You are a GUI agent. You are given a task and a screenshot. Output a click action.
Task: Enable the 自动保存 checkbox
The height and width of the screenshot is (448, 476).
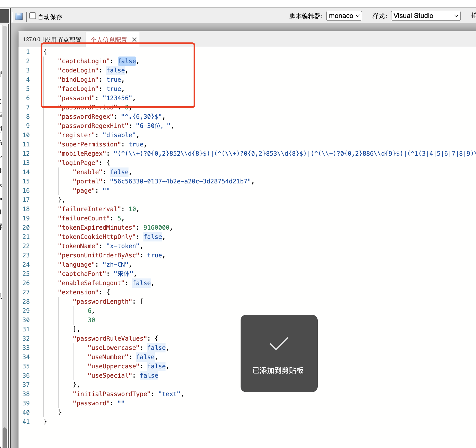pos(33,16)
